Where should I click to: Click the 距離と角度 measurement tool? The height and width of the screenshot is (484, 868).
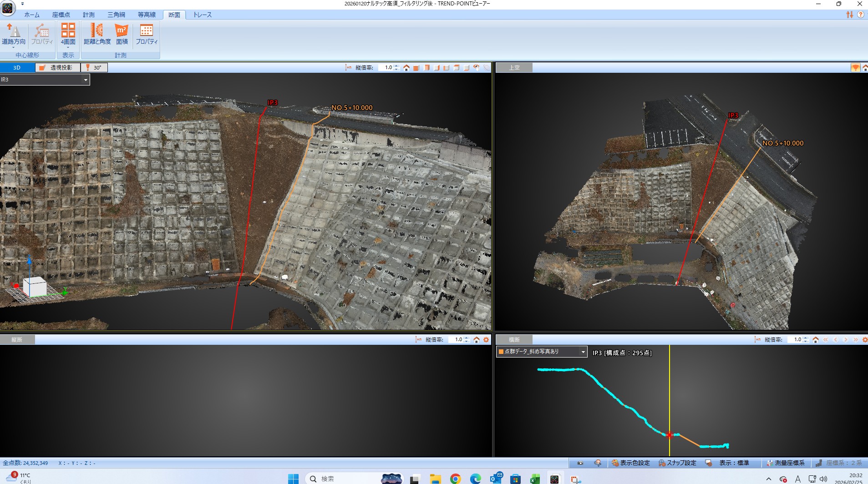click(97, 35)
